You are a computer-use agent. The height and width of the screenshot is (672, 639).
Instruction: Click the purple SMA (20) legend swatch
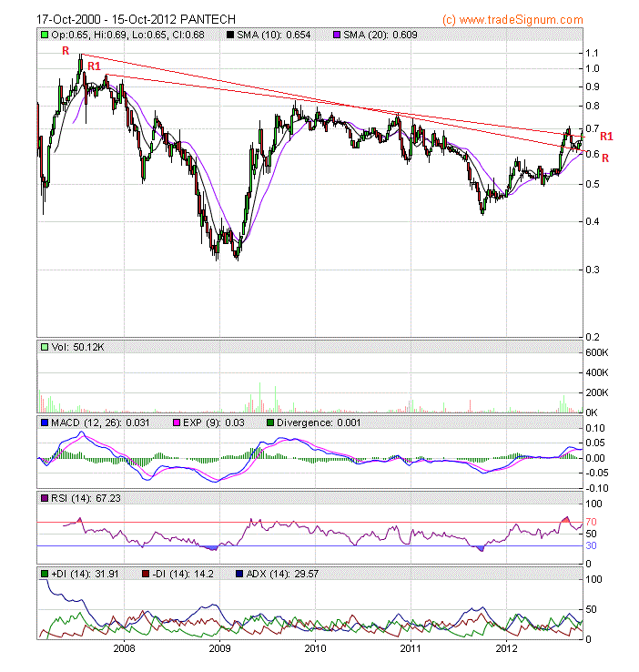coord(337,35)
